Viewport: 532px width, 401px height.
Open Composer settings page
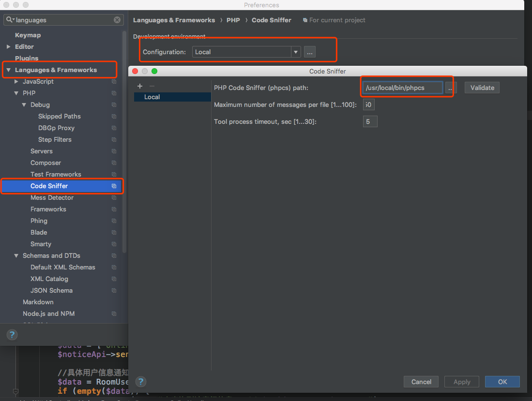pyautogui.click(x=46, y=163)
